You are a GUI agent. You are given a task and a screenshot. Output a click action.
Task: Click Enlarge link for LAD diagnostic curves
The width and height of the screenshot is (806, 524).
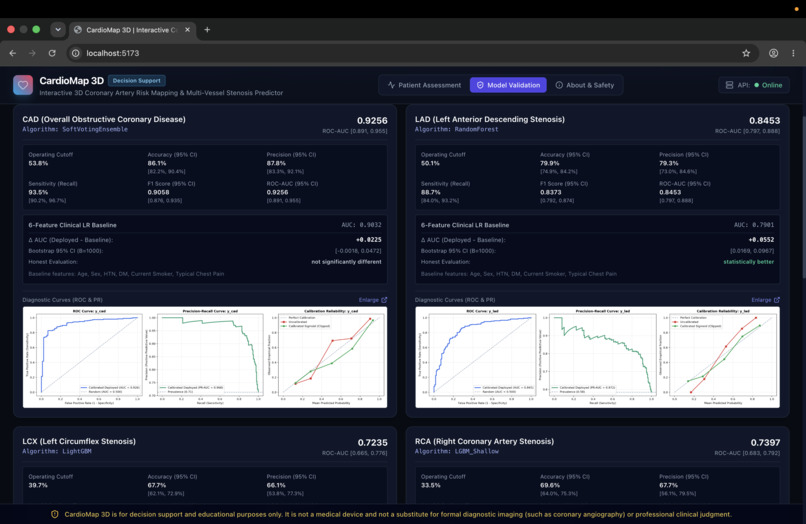(765, 300)
